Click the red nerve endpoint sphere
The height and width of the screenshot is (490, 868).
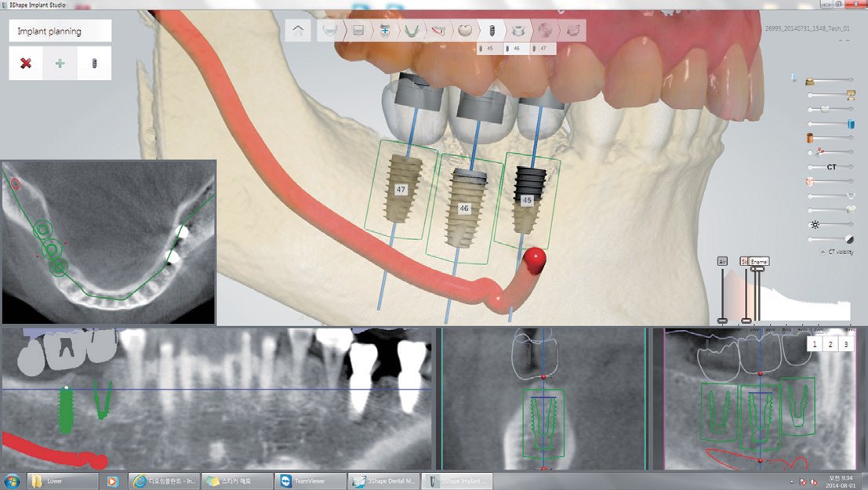coord(535,260)
